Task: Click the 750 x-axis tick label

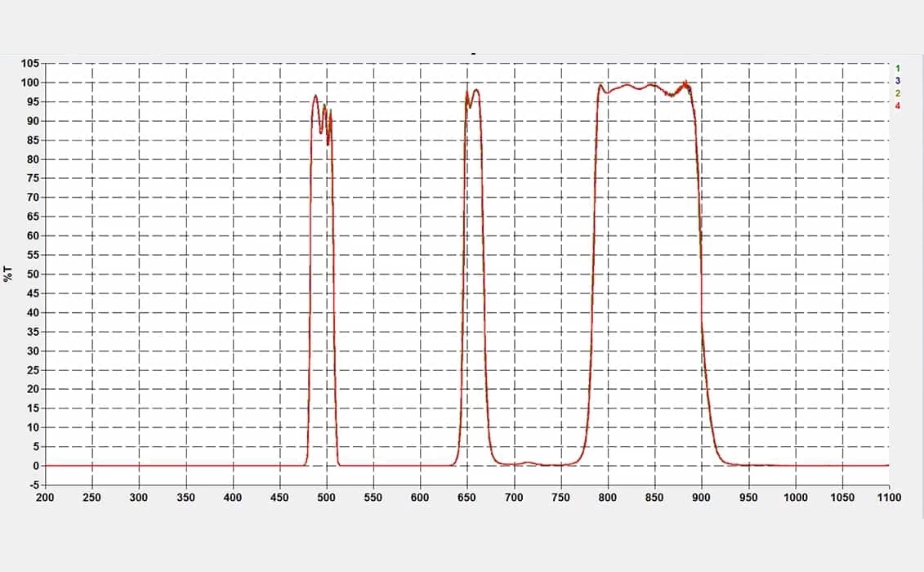Action: coord(560,497)
